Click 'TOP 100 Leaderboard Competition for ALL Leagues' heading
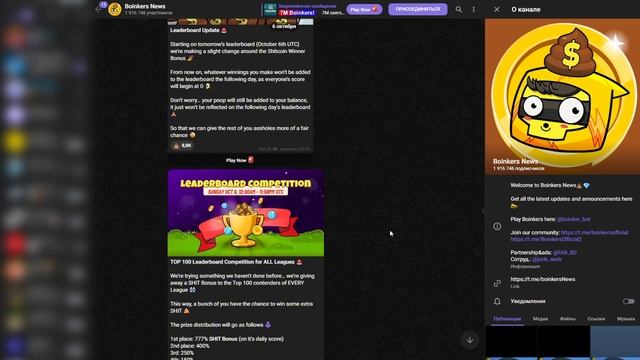 (x=232, y=262)
